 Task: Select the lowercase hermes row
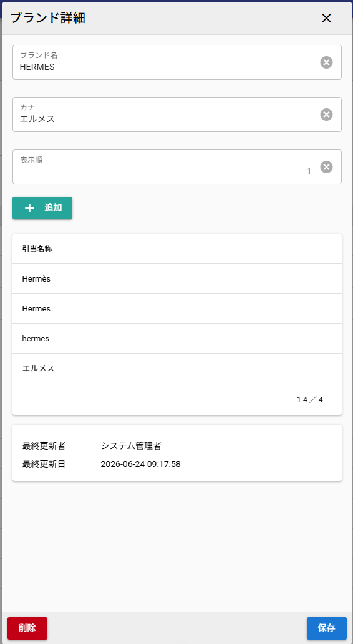(177, 338)
